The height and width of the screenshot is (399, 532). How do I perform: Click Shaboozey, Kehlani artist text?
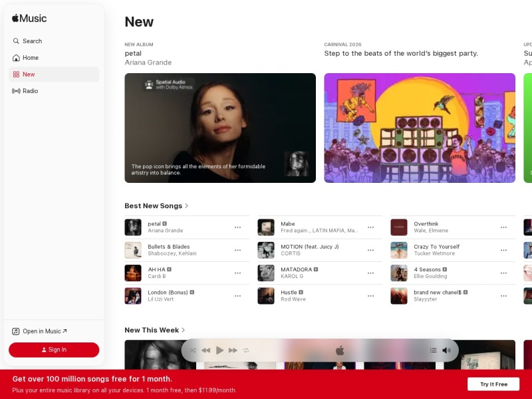pyautogui.click(x=172, y=253)
